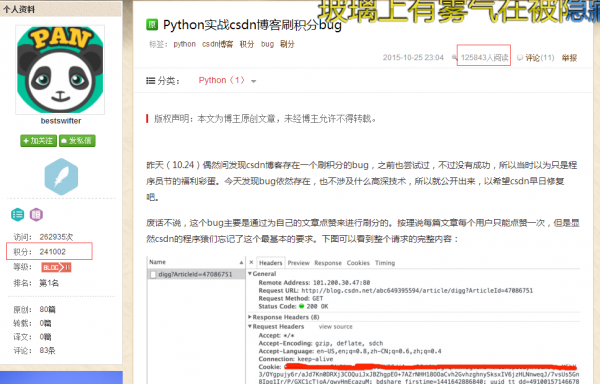
Task: Click the Remote Address 101.200.30.47:80 line
Action: pyautogui.click(x=314, y=283)
